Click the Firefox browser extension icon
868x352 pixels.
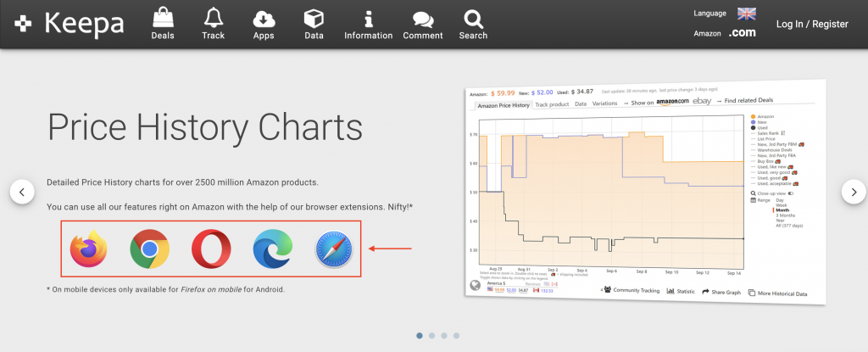coord(88,249)
